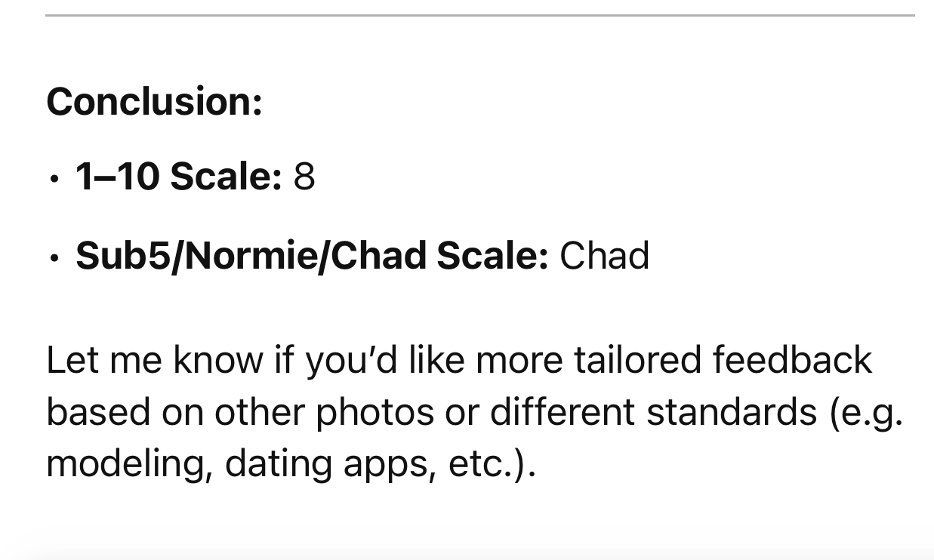The width and height of the screenshot is (934, 560).
Task: Click the word Chad after the scale label
Action: 604,255
